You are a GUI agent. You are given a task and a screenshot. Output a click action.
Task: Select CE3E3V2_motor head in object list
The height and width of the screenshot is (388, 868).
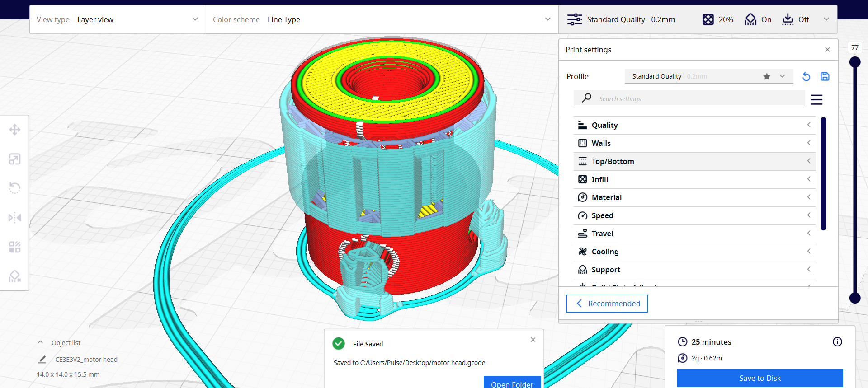tap(86, 360)
